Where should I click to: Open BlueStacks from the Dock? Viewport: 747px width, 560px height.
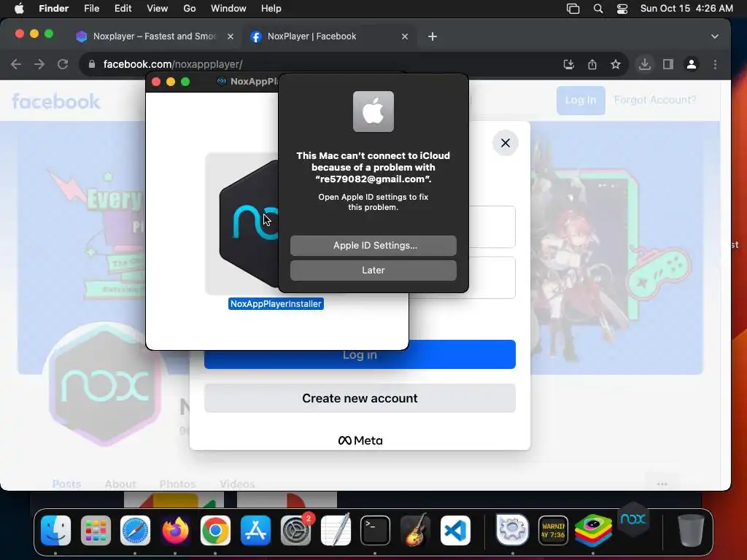pos(593,530)
